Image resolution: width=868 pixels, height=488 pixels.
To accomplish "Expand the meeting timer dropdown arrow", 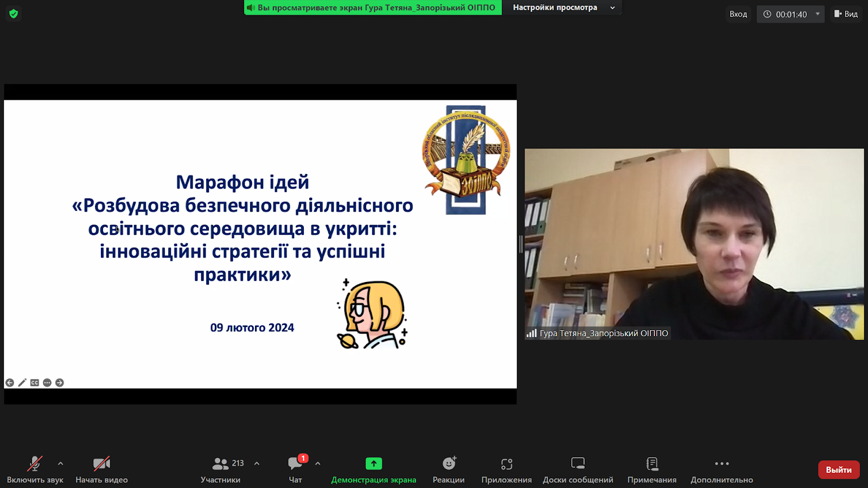I will [818, 14].
